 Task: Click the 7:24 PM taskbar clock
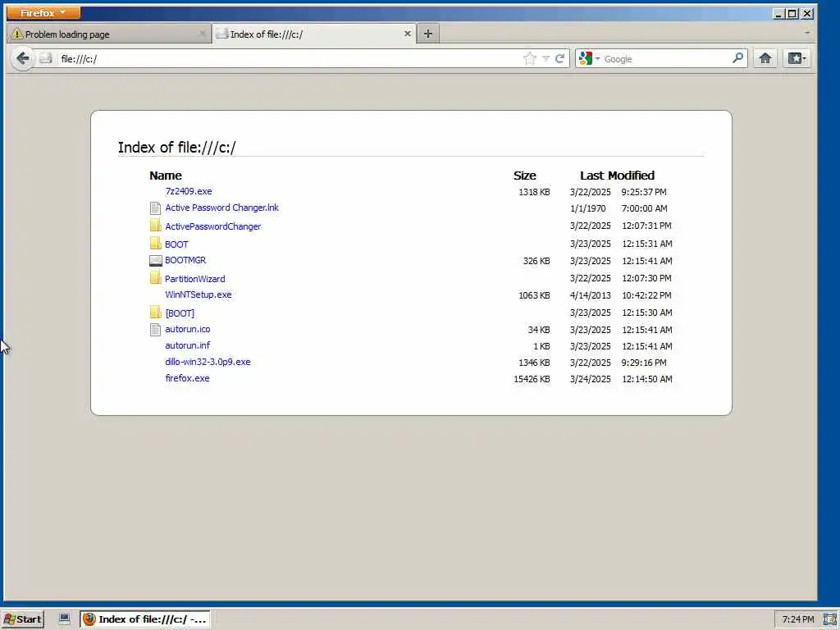pyautogui.click(x=797, y=619)
